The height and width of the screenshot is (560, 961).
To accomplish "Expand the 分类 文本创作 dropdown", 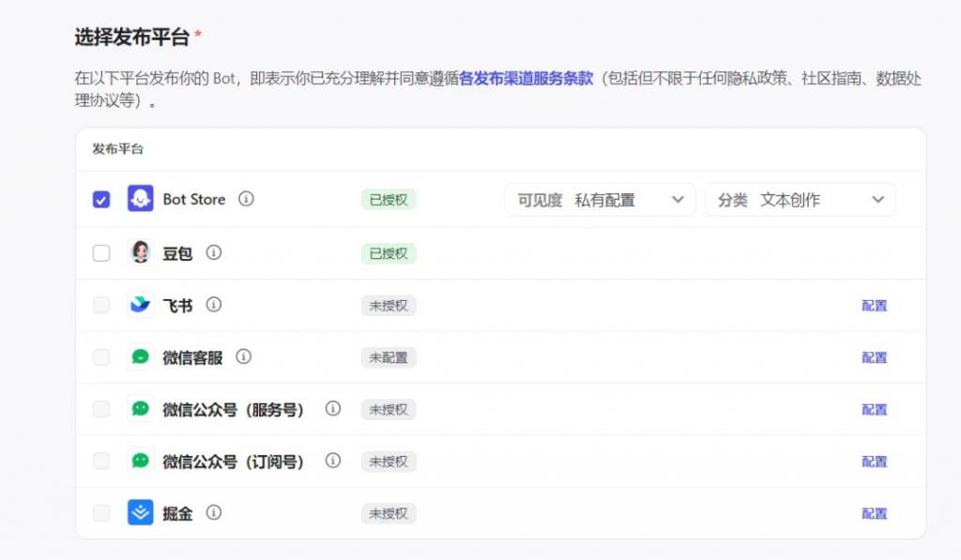I will [x=800, y=200].
